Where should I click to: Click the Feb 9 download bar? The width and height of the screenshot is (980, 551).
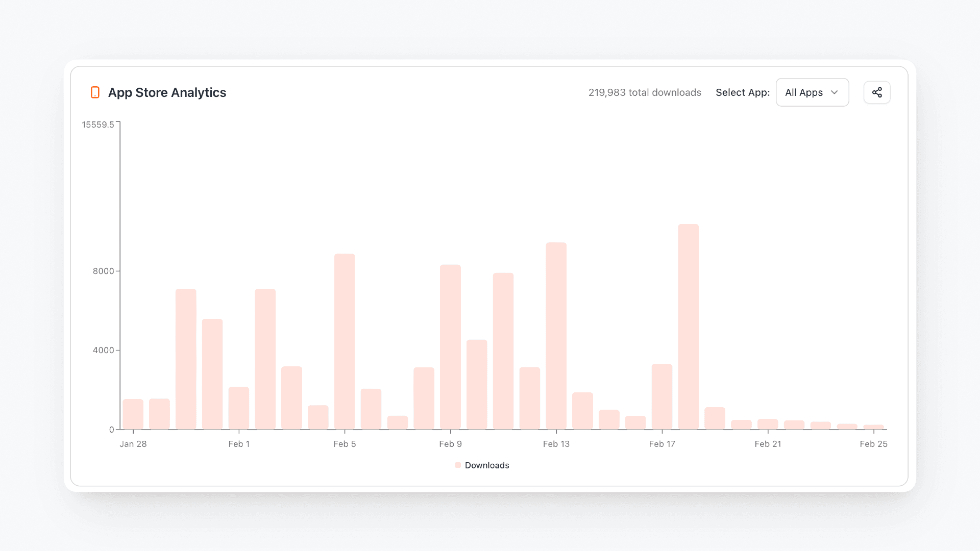click(x=450, y=347)
